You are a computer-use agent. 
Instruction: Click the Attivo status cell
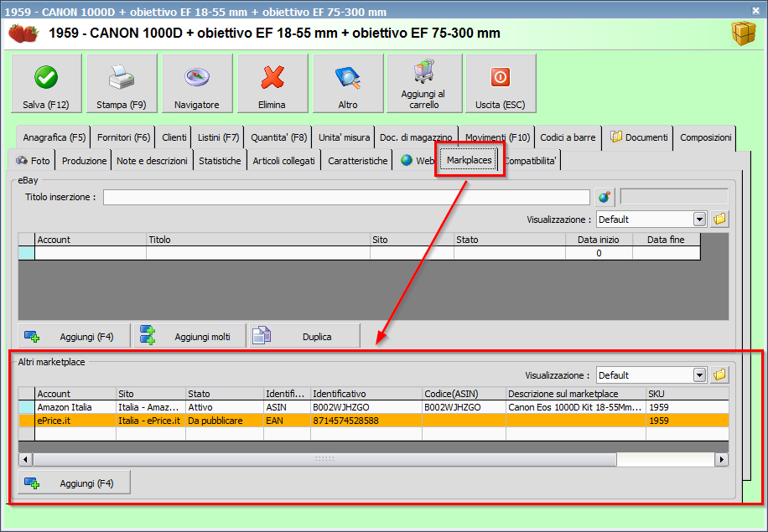coord(225,407)
